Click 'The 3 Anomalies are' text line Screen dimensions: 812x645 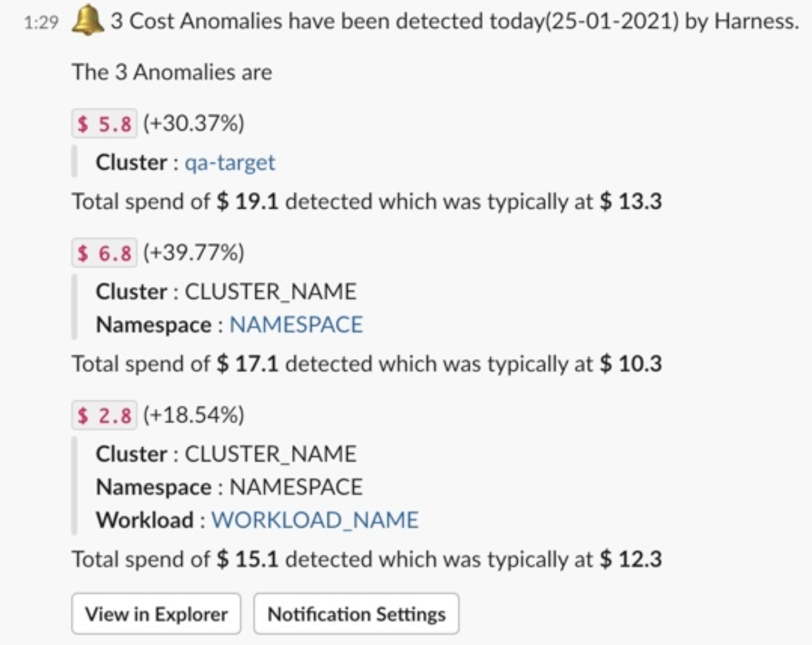click(x=172, y=72)
